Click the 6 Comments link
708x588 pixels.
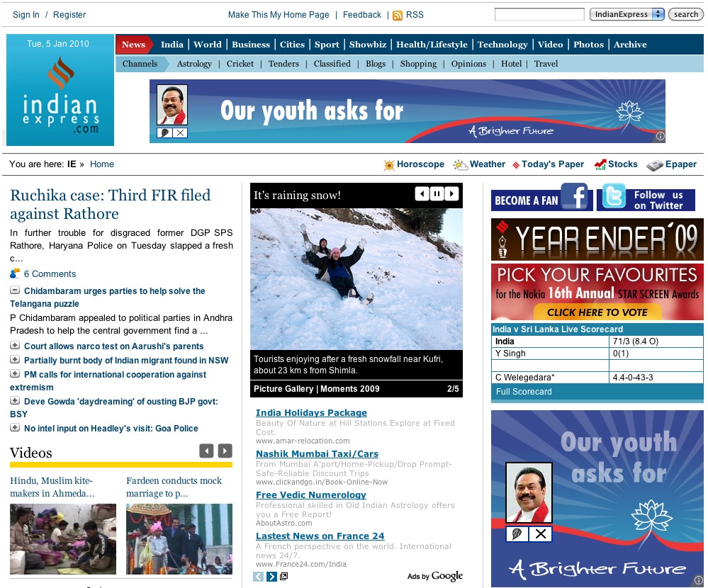(x=50, y=274)
